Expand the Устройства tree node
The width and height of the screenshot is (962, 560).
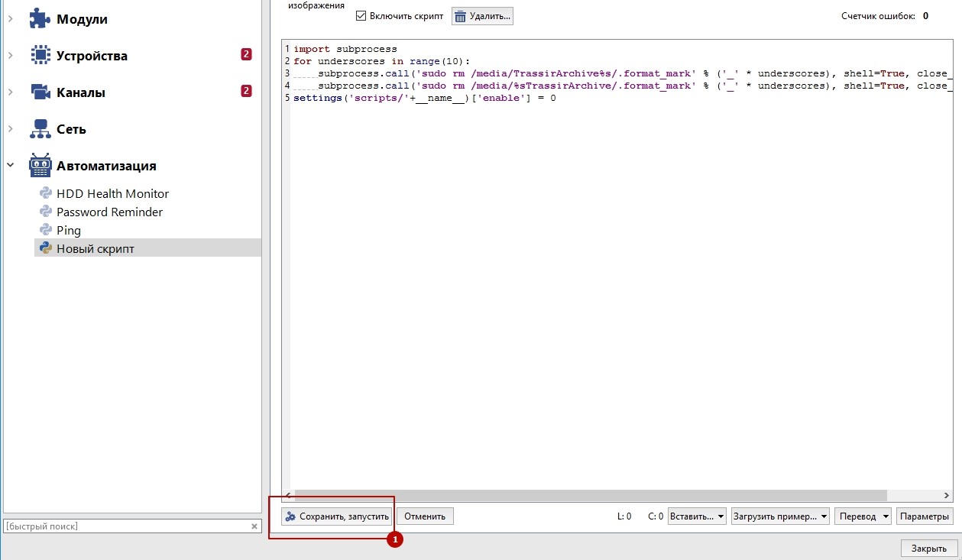pos(11,56)
